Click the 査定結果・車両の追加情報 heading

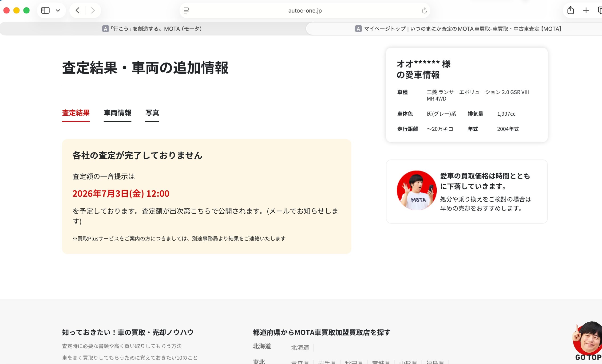[145, 68]
